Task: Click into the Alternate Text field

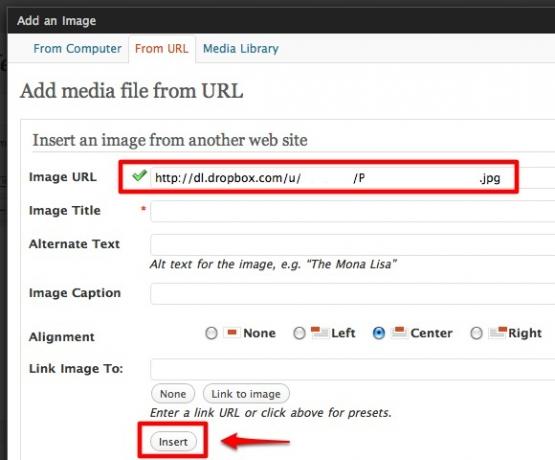Action: click(353, 245)
